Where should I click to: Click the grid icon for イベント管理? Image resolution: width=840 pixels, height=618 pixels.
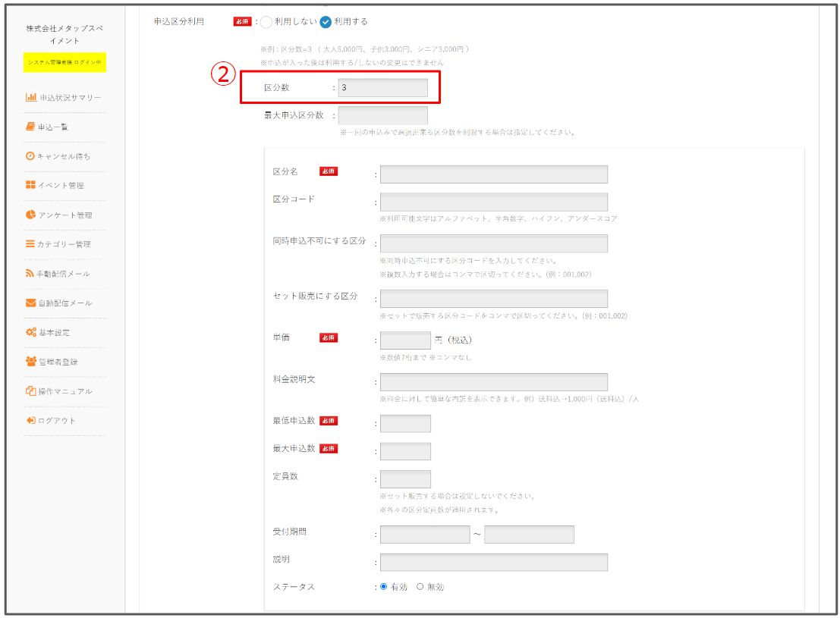coord(30,185)
